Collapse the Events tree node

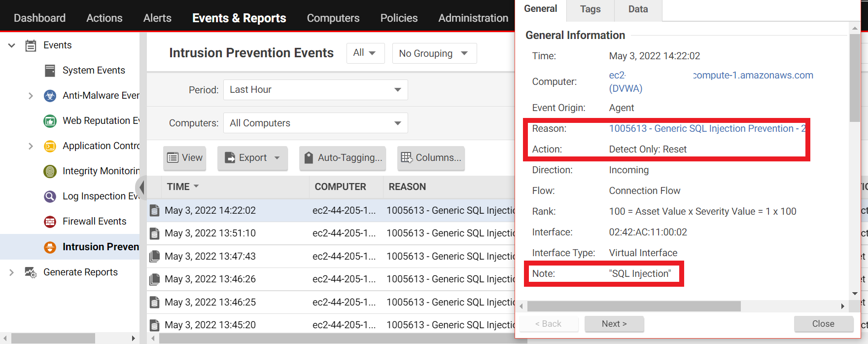click(12, 45)
